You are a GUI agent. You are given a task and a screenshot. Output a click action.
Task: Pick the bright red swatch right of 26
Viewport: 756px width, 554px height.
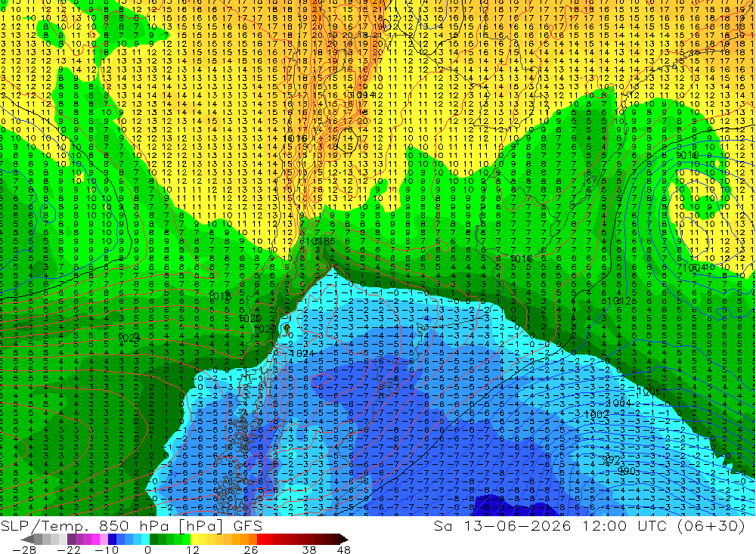coord(262,539)
